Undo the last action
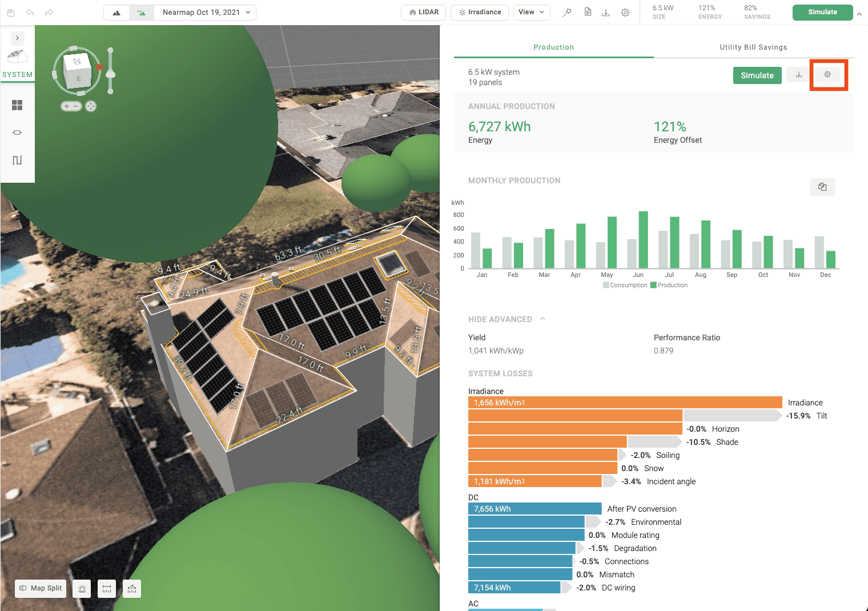 click(30, 12)
